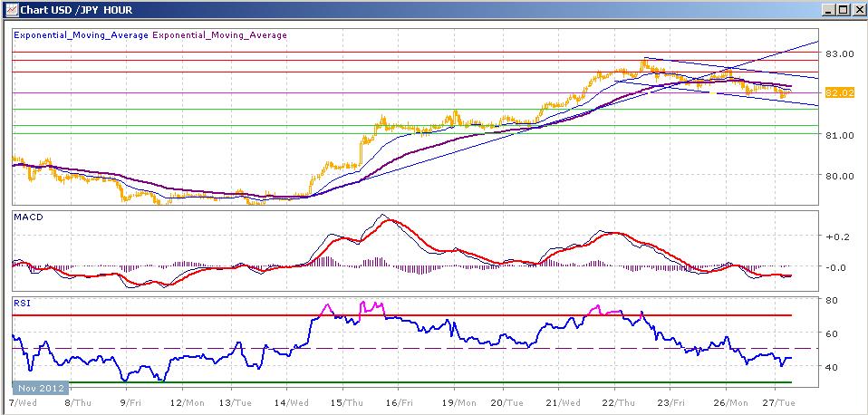Click the 22/Thu date label
The image size is (868, 415).
[x=618, y=402]
